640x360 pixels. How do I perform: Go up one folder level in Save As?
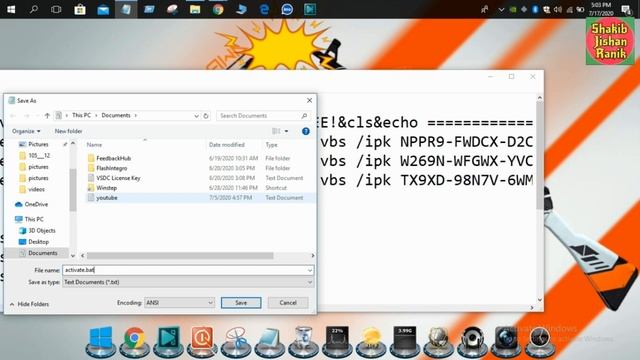(47, 116)
